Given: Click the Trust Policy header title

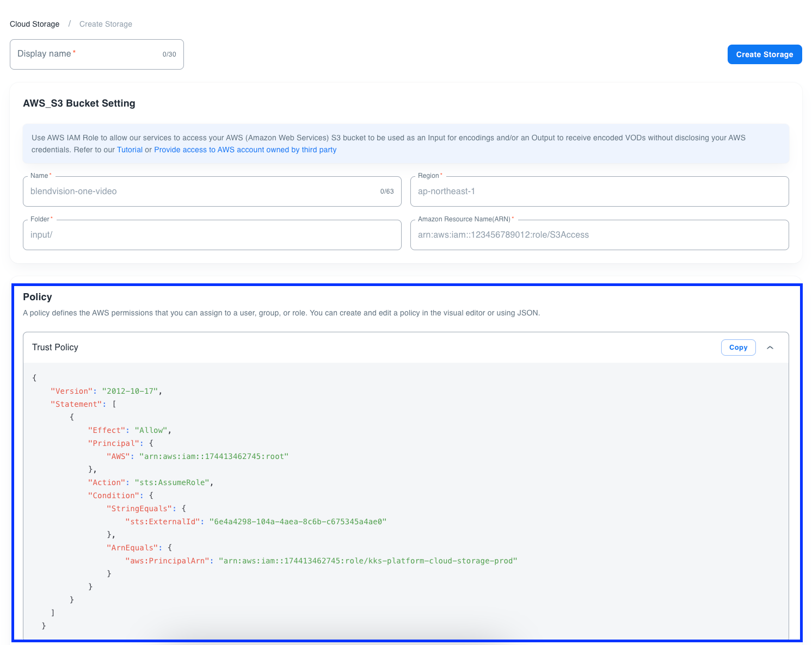Looking at the screenshot, I should click(55, 348).
